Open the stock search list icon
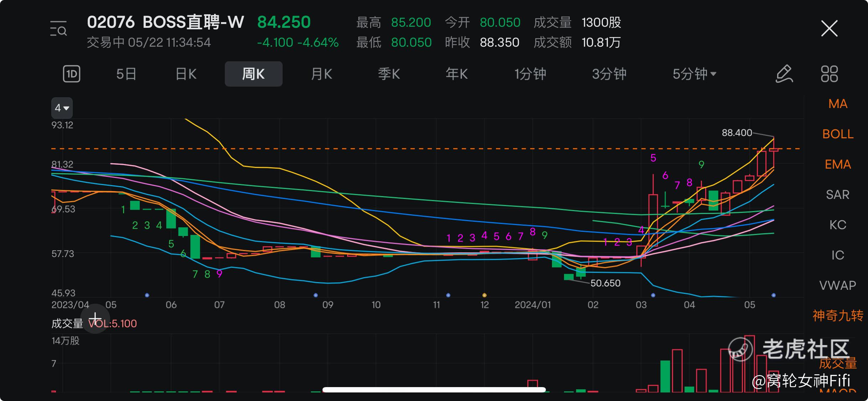Screen dimensions: 868x401 [58, 29]
